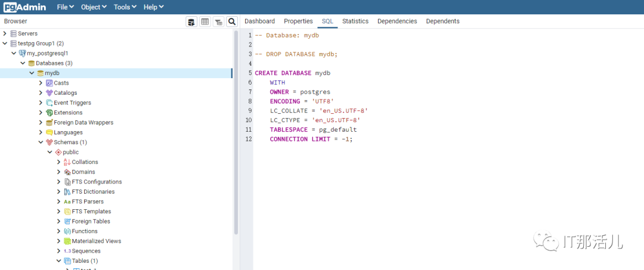Open the File menu
Image resolution: width=644 pixels, height=270 pixels.
(x=66, y=7)
